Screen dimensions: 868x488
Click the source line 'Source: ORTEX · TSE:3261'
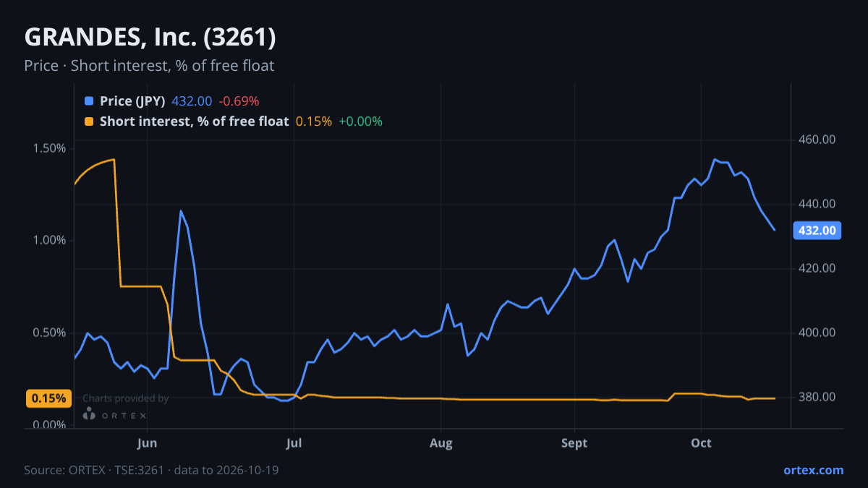click(95, 470)
